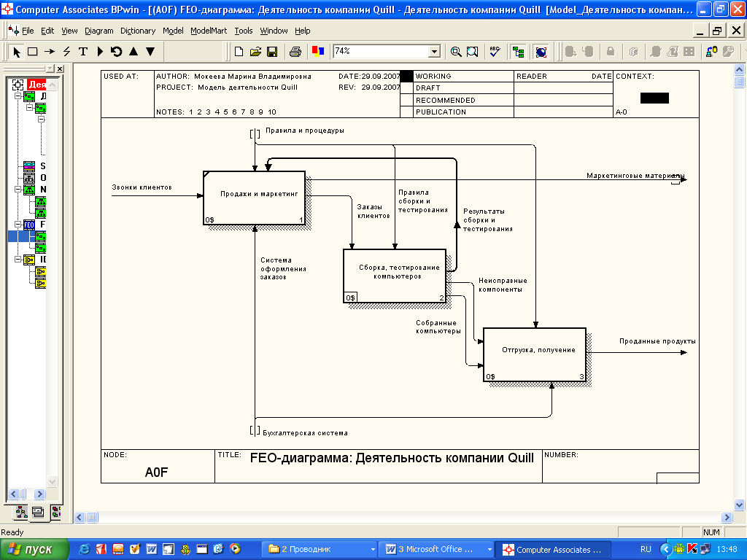Select the model root icon in tree
The width and height of the screenshot is (747, 560).
pos(18,85)
